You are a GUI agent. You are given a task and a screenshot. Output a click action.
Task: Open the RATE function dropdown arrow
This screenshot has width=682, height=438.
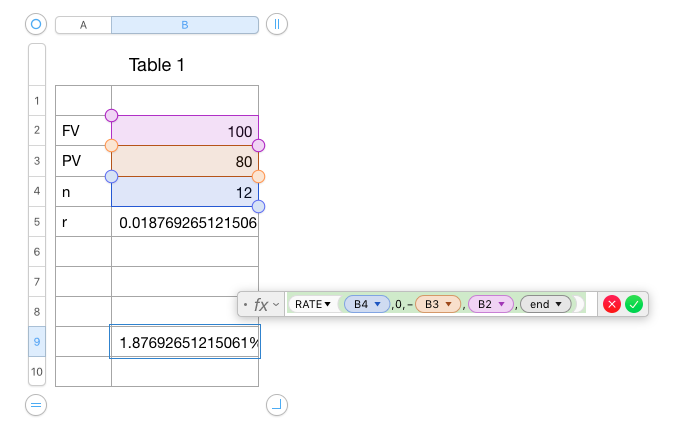pos(328,304)
